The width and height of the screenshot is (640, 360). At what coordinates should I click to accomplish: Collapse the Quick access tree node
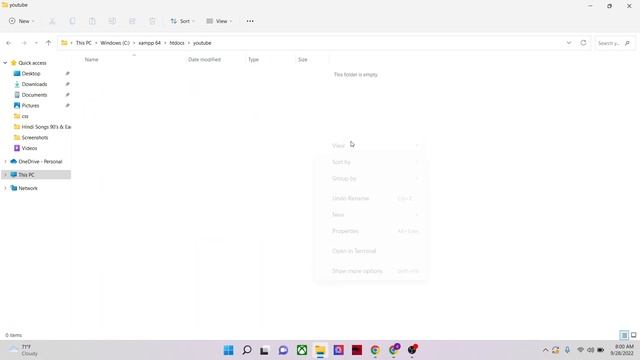pos(5,63)
